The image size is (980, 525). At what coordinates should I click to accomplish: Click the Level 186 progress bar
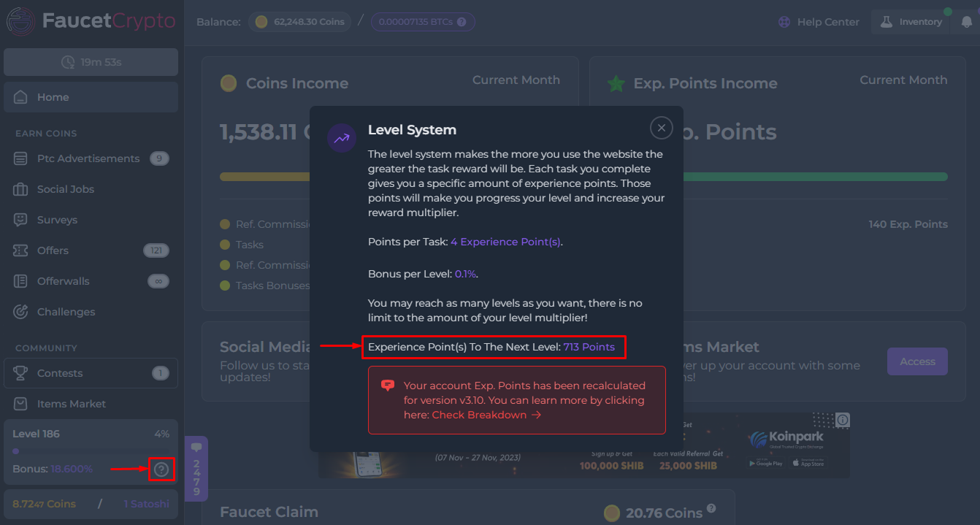(x=91, y=451)
